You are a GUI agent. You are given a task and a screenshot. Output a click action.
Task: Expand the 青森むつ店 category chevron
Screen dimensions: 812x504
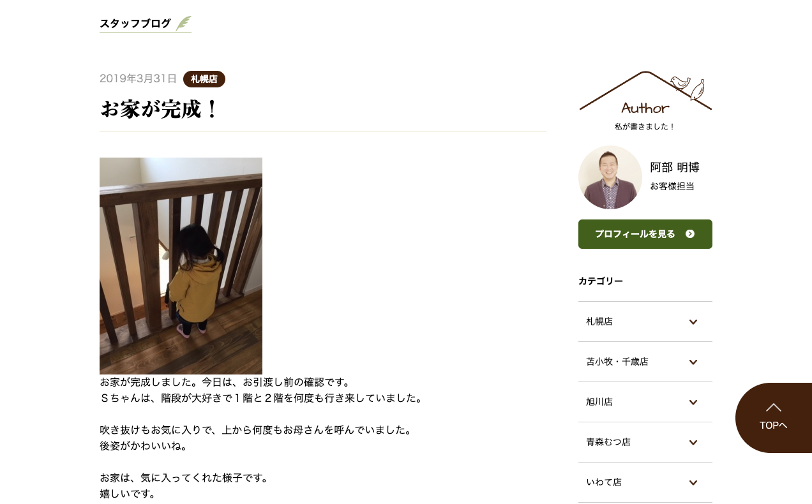tap(693, 443)
